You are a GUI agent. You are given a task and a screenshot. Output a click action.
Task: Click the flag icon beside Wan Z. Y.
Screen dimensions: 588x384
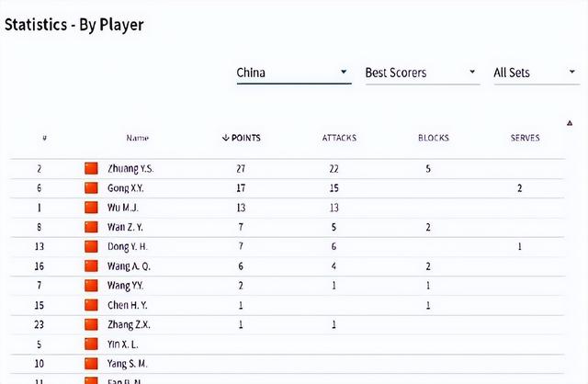(x=91, y=227)
